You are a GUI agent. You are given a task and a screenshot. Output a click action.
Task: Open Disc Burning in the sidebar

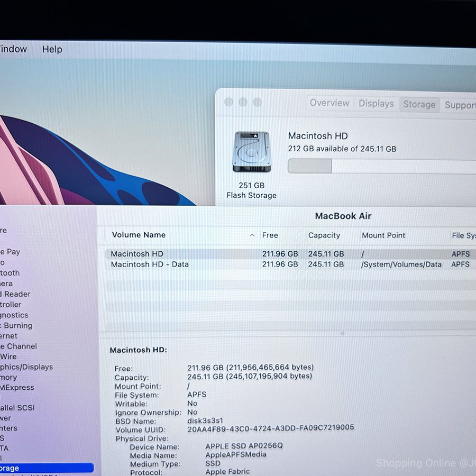click(16, 325)
